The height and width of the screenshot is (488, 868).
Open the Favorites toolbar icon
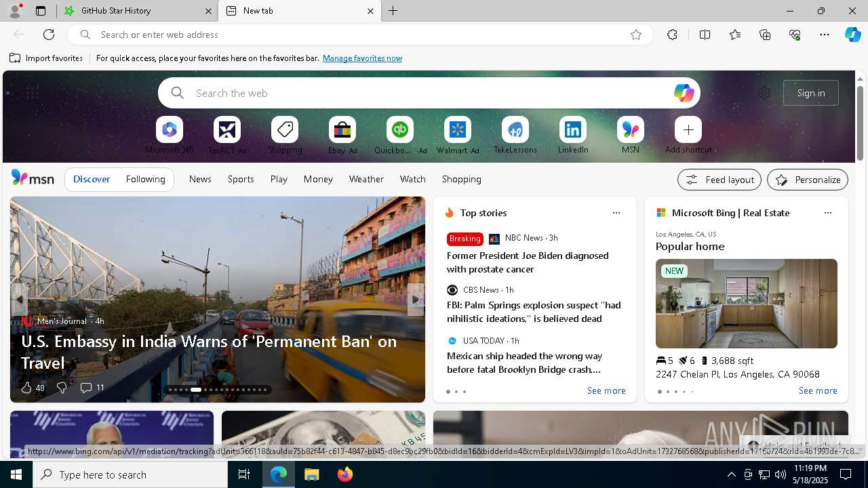[x=735, y=35]
